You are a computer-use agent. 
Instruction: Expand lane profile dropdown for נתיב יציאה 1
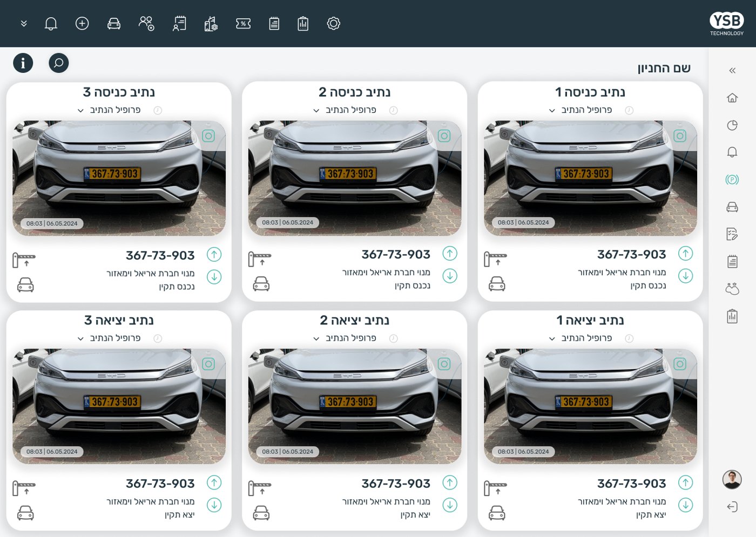[x=552, y=339]
